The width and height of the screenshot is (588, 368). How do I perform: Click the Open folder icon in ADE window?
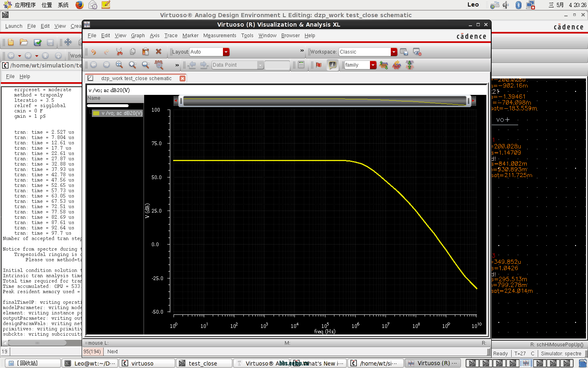click(x=24, y=42)
